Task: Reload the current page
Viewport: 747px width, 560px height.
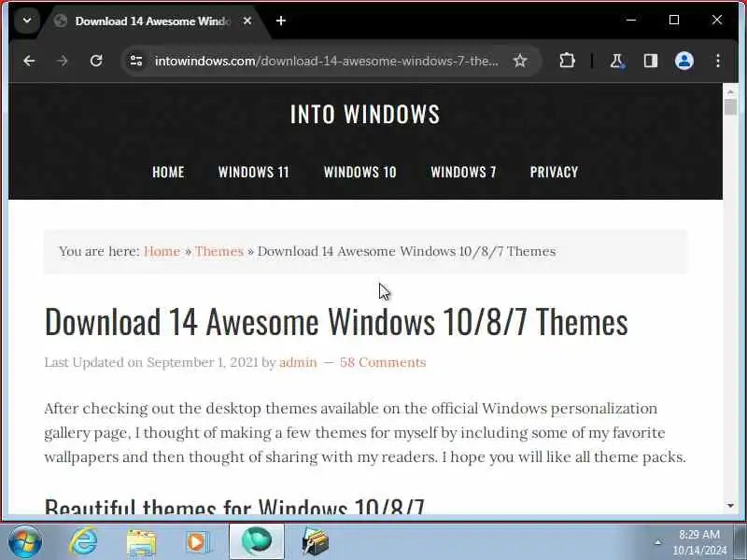Action: pyautogui.click(x=96, y=61)
